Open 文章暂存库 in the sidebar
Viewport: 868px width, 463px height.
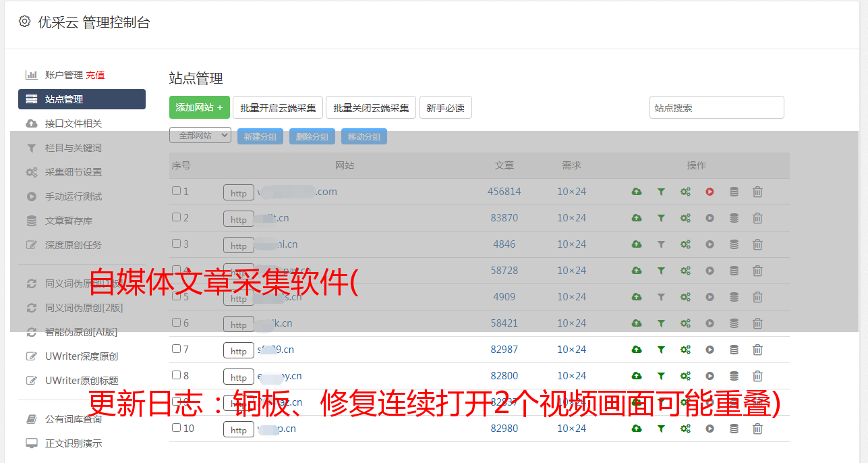(x=69, y=221)
